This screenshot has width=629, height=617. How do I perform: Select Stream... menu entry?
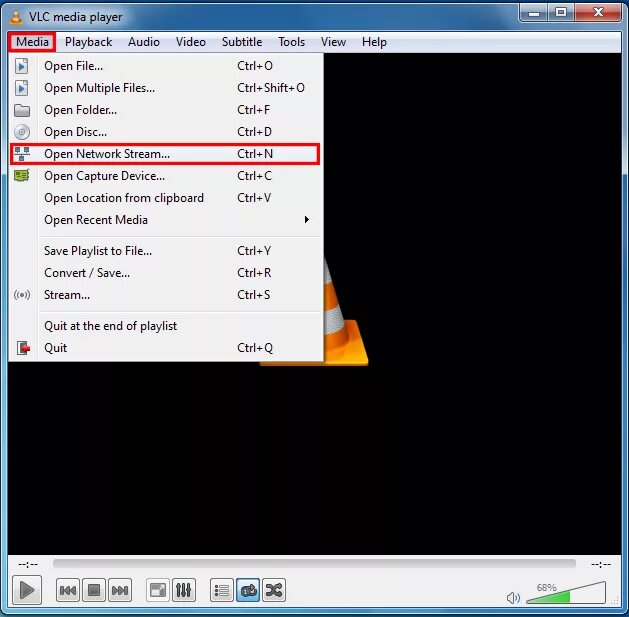[165, 295]
